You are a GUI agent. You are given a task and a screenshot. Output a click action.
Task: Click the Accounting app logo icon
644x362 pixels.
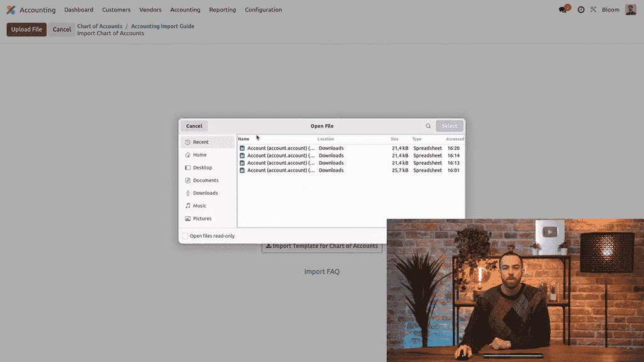point(11,10)
